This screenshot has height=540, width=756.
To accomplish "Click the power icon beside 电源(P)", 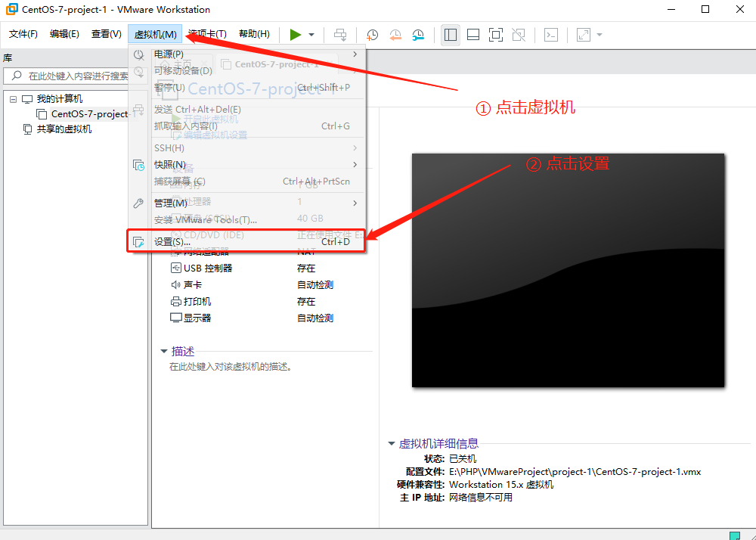I will (x=138, y=54).
